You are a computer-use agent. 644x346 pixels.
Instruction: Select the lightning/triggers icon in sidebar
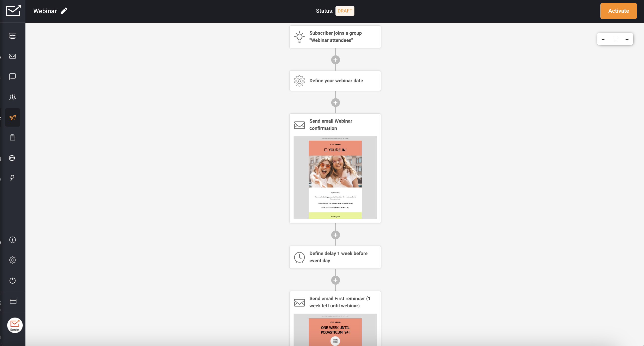tap(12, 178)
